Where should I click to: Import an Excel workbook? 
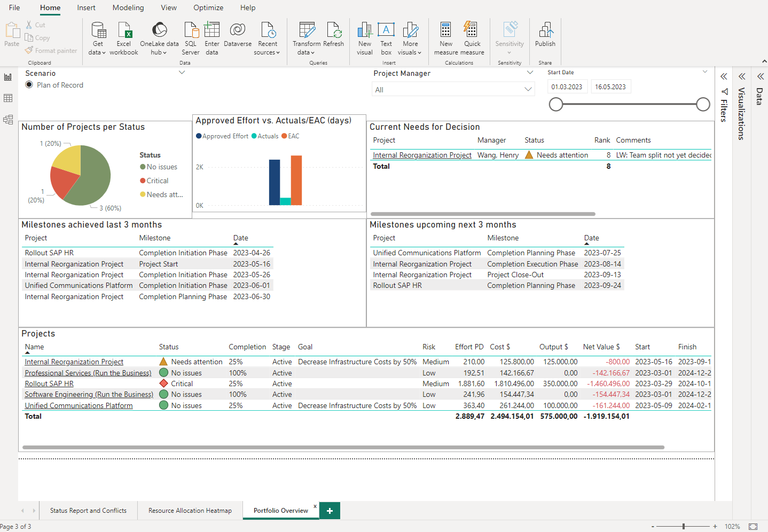coord(124,38)
